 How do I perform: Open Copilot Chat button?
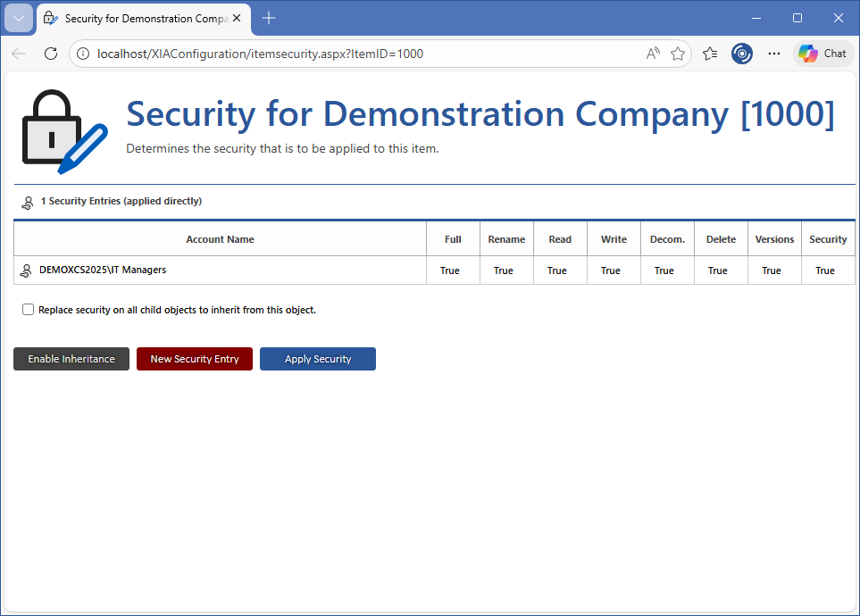(822, 54)
